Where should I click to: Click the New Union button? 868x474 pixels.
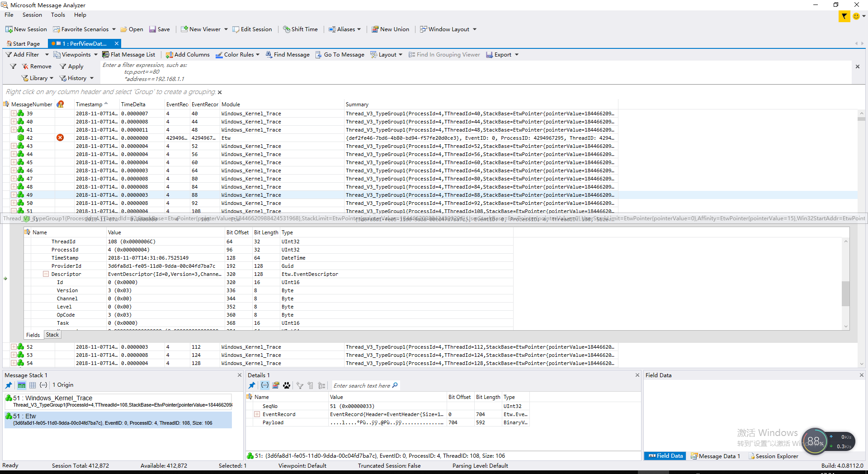click(x=391, y=29)
